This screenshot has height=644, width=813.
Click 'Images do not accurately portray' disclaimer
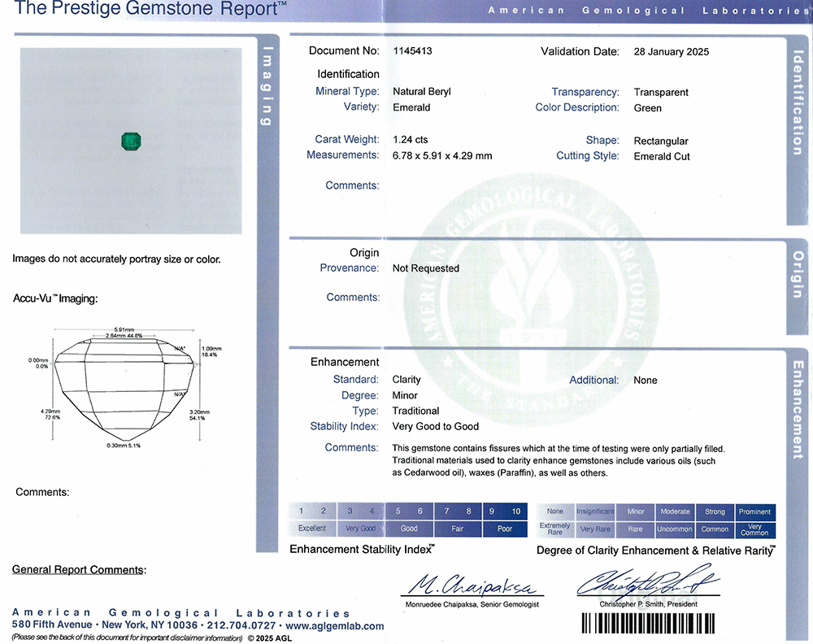[116, 259]
